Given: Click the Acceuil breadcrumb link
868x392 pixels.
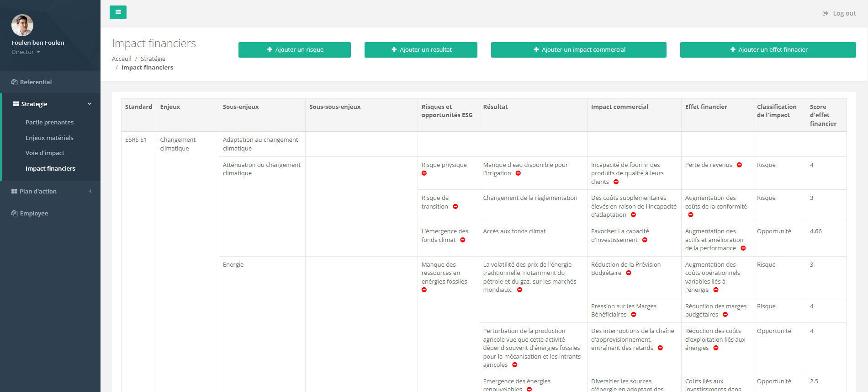Looking at the screenshot, I should pyautogui.click(x=122, y=59).
